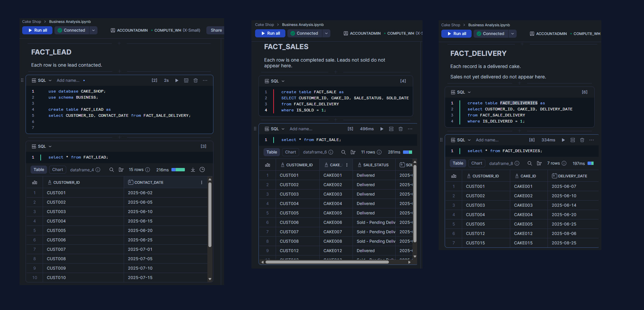Image resolution: width=644 pixels, height=310 pixels.
Task: Expand the Connected dropdown arrow in the FACT_LEAD notebook
Action: 93,30
